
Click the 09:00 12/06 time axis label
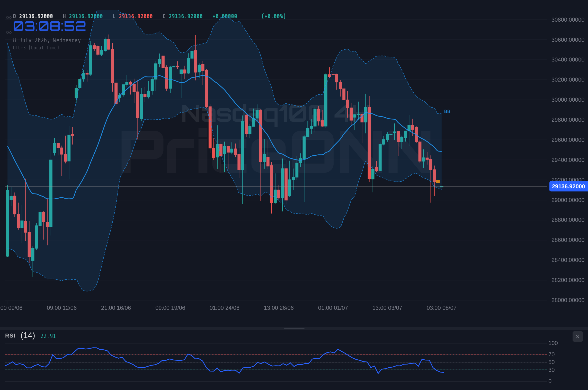[62, 308]
